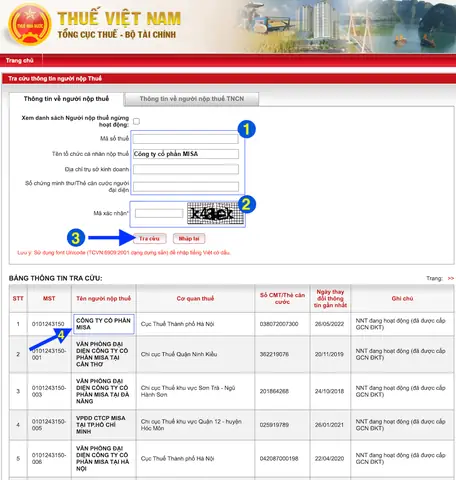The height and width of the screenshot is (480, 456).
Task: Click ID number 042087000198
Action: coord(279,458)
